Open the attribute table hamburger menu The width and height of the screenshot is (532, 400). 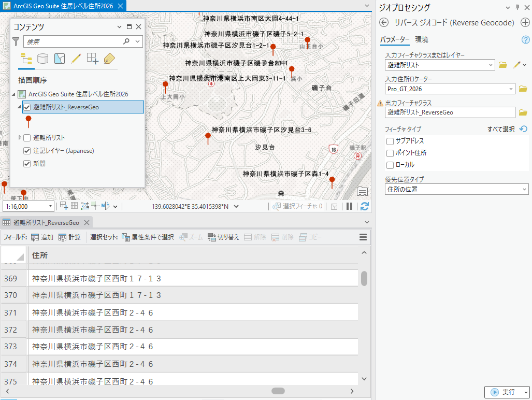coord(363,237)
